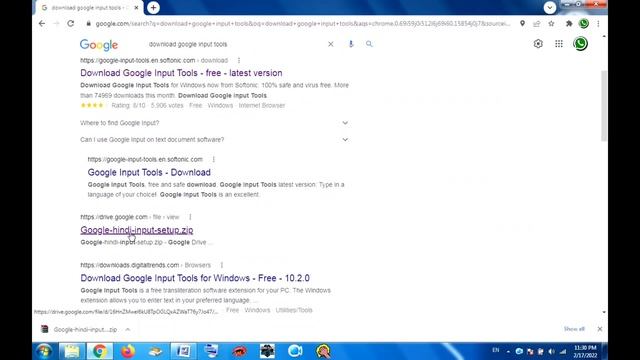Select the 'download google input tools' tab
This screenshot has width=640, height=360.
[x=88, y=8]
